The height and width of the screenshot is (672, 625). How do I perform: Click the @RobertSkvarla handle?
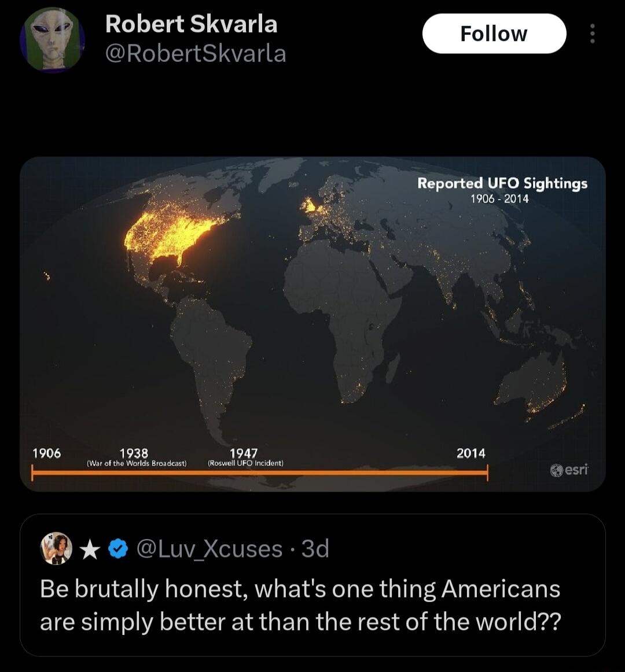[194, 54]
